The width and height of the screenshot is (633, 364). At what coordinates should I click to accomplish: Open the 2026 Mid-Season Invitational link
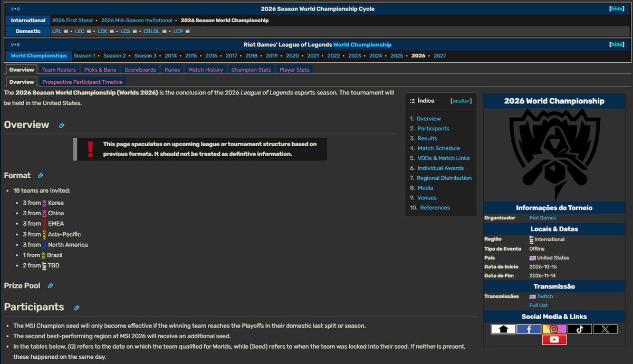[137, 21]
